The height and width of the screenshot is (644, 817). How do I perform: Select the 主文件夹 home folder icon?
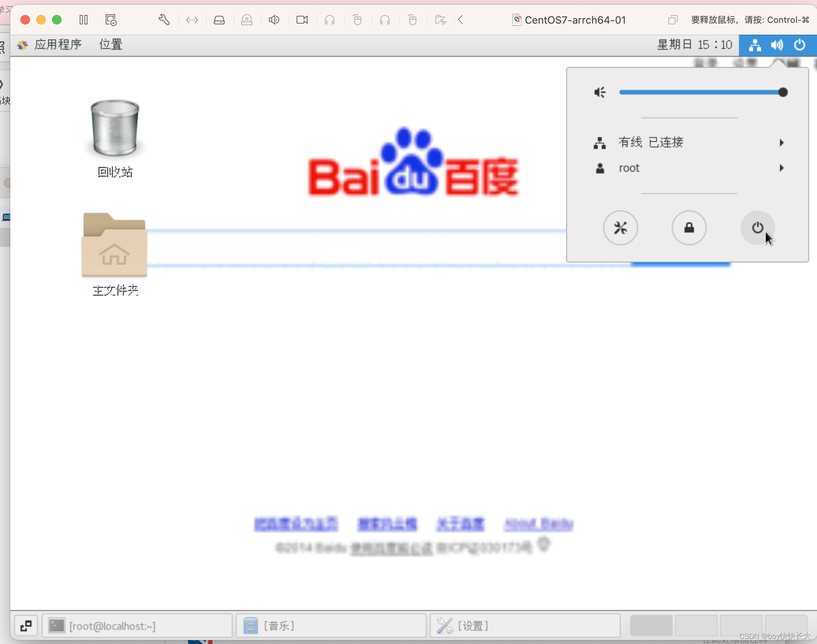[115, 254]
